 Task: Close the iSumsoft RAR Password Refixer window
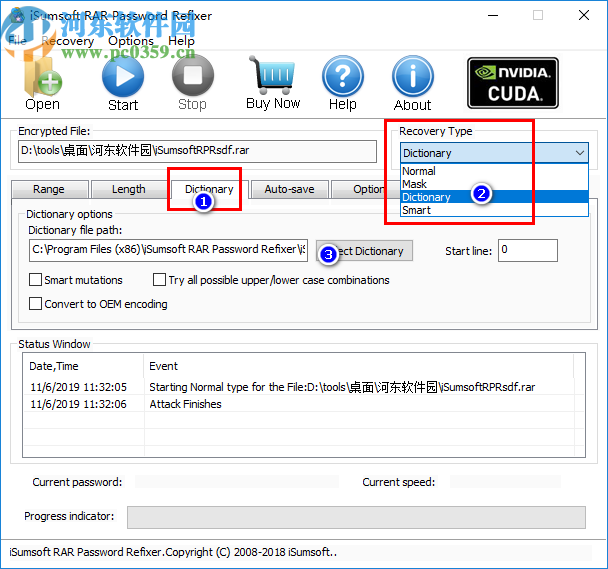tap(584, 16)
